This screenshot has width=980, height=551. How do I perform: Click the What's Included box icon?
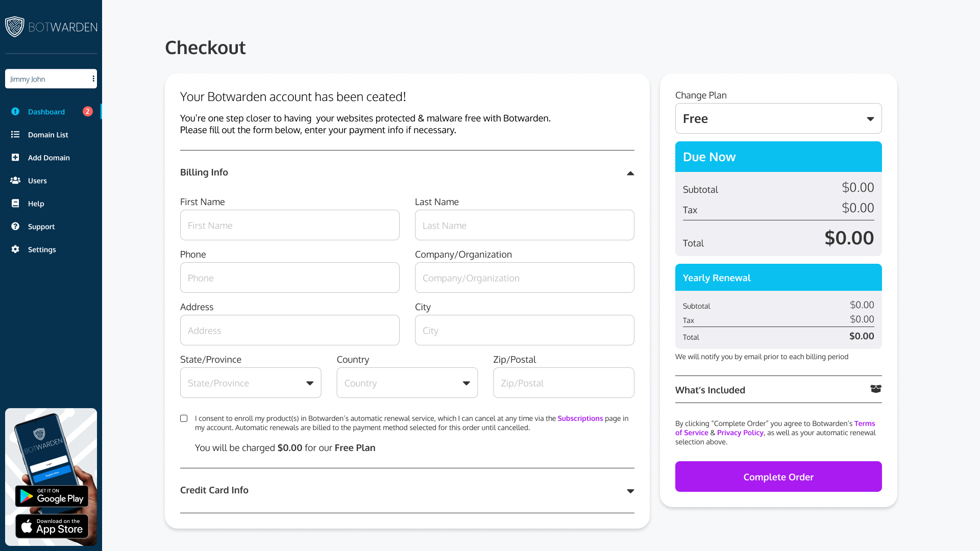pos(875,389)
